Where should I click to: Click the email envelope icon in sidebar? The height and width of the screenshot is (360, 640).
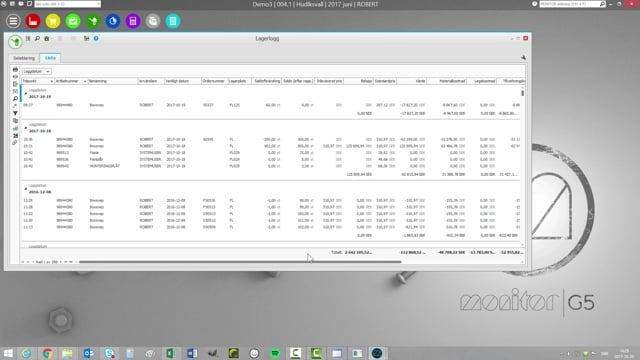click(15, 91)
